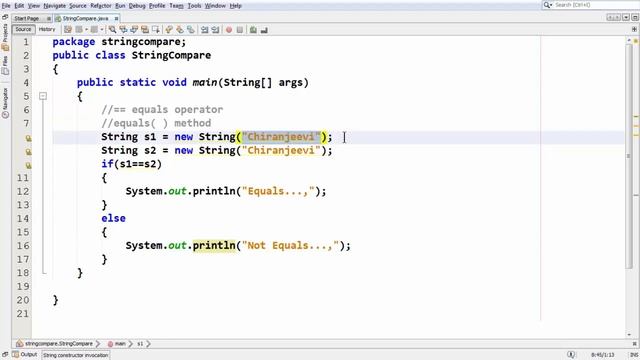Image resolution: width=640 pixels, height=360 pixels.
Task: Click the stringcompare.StringCompare breadcrumb
Action: coord(55,344)
